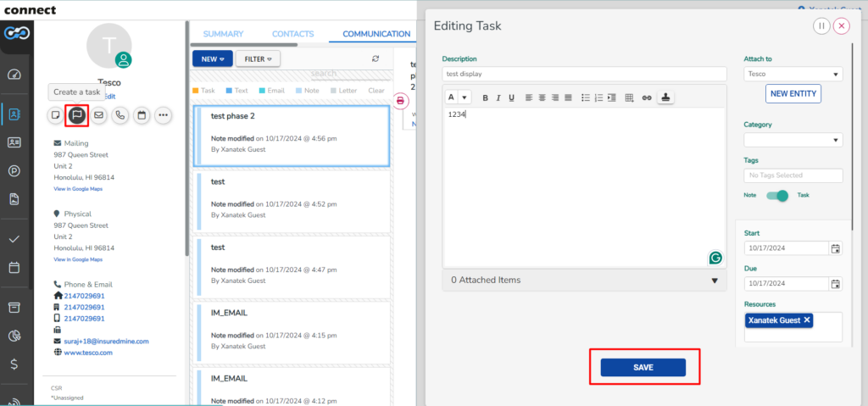Open the dashboard gauge icon in sidebar
The width and height of the screenshot is (868, 406).
pos(15,75)
